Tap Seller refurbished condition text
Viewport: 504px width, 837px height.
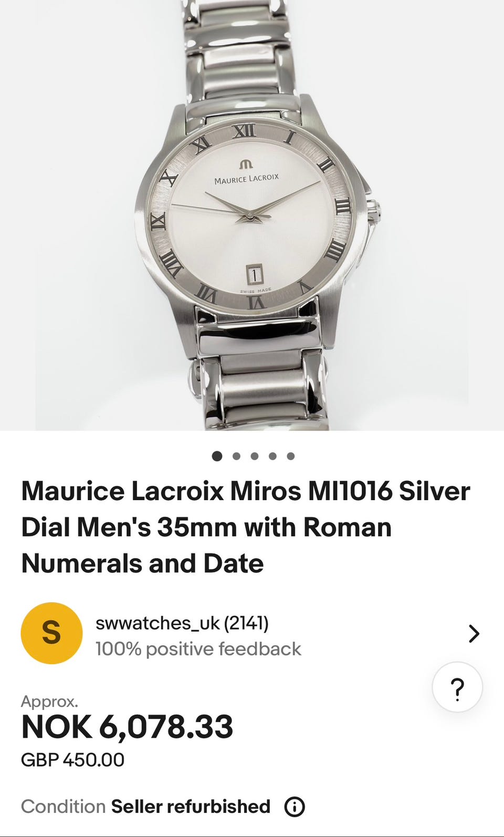(x=191, y=807)
